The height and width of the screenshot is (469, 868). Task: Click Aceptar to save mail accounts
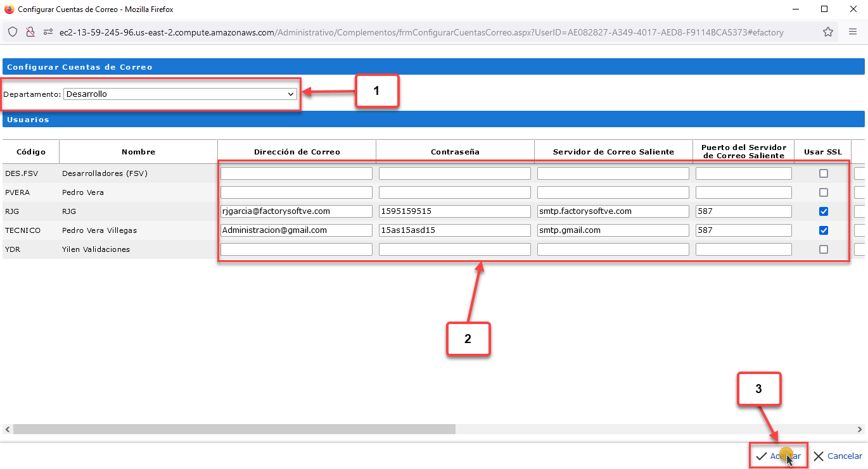click(x=779, y=456)
